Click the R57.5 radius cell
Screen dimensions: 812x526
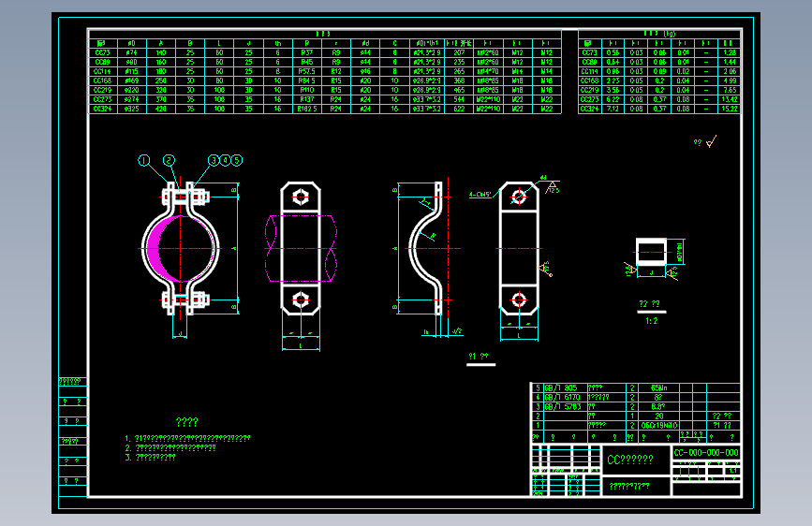306,71
